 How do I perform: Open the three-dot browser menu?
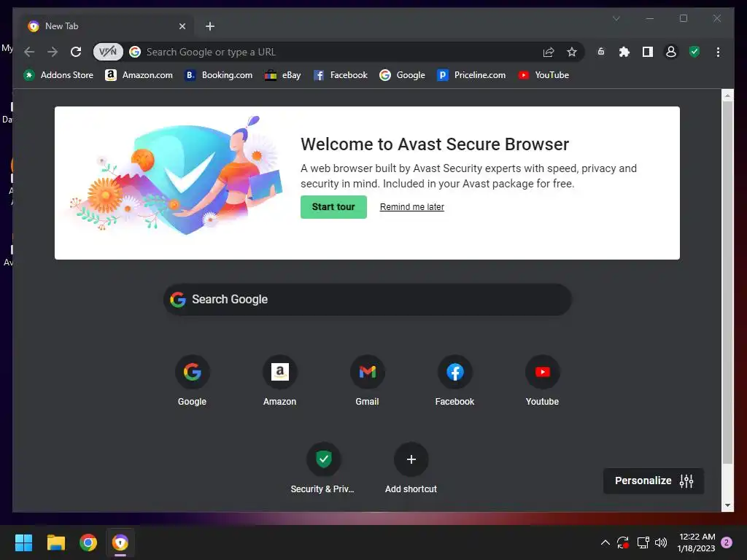[x=718, y=52]
